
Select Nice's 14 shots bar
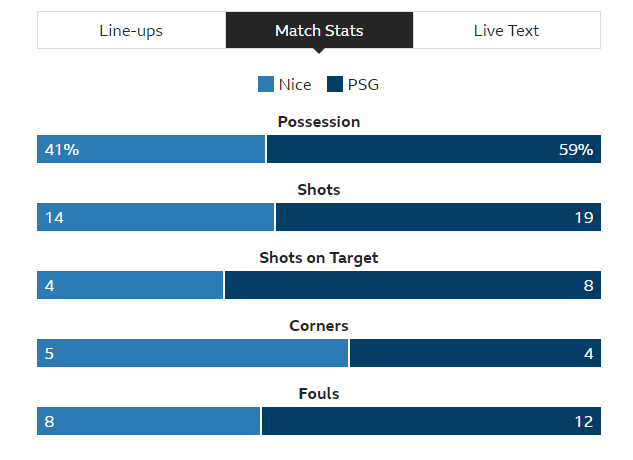(x=155, y=217)
